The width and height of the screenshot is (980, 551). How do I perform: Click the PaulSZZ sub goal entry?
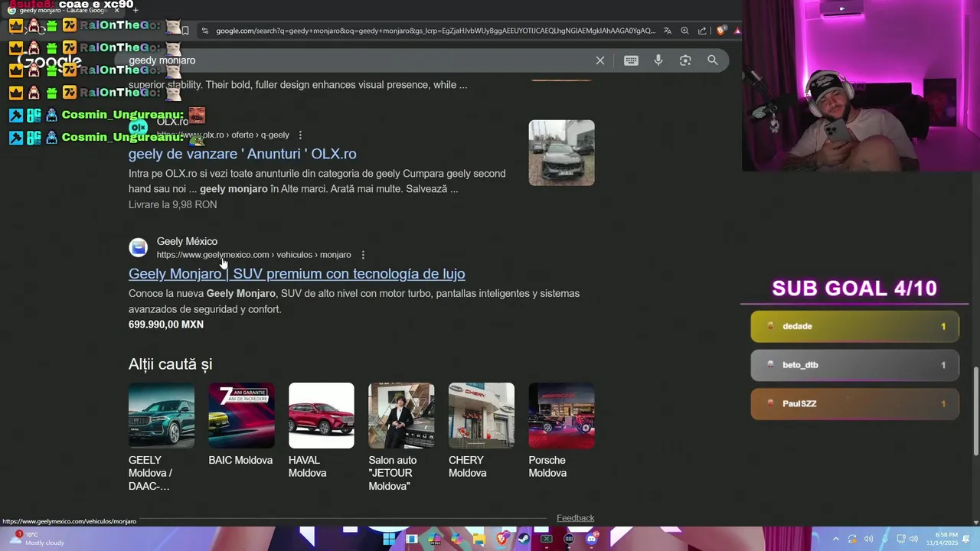pos(854,403)
